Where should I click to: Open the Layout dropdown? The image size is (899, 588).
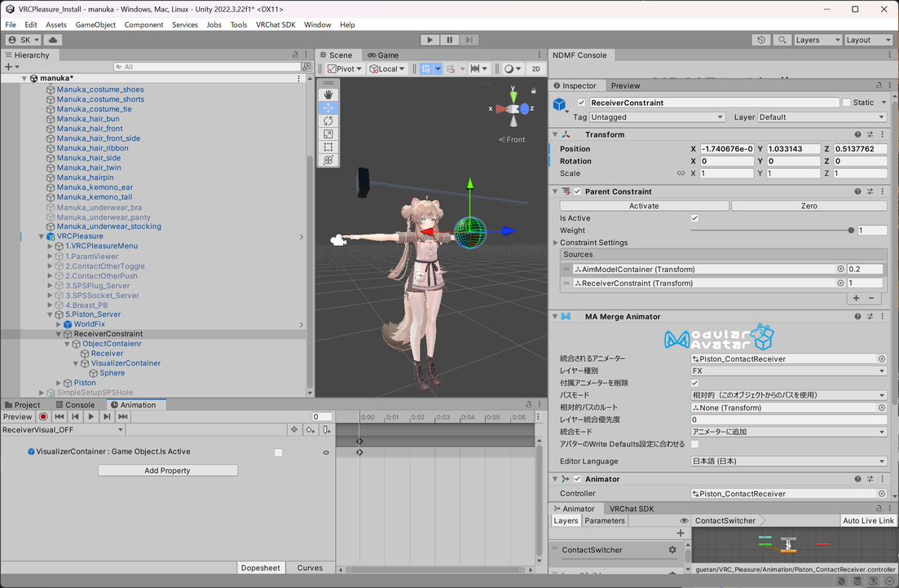click(869, 40)
